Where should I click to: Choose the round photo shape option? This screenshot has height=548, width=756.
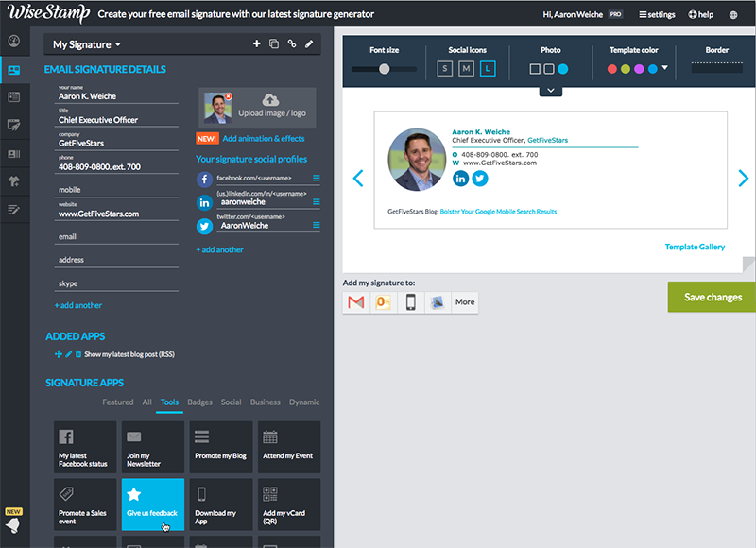click(562, 69)
